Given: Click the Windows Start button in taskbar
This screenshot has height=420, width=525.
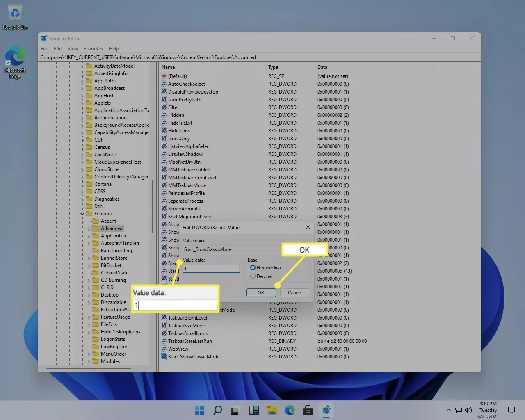Looking at the screenshot, I should coord(200,410).
